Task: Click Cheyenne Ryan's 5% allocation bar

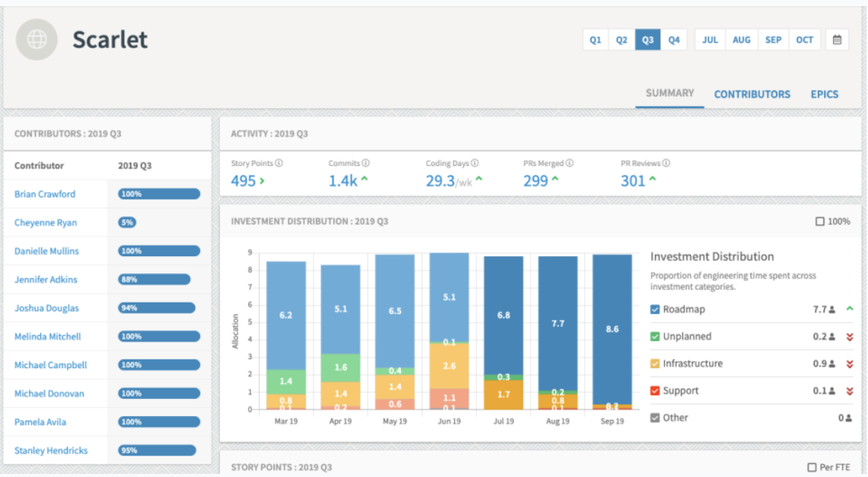Action: pyautogui.click(x=128, y=222)
